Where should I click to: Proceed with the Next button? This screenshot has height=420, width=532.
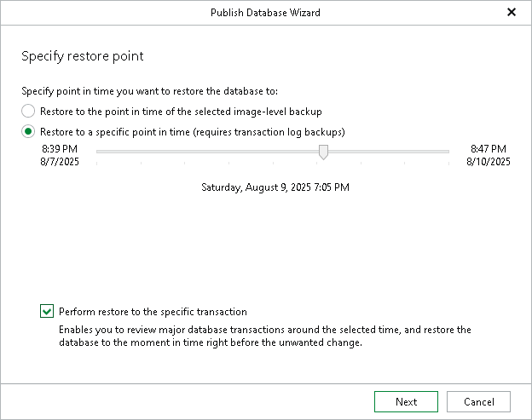(x=406, y=402)
